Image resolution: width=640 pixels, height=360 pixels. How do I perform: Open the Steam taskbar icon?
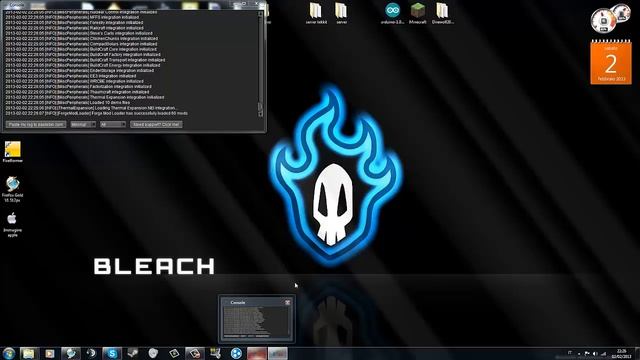(x=133, y=353)
